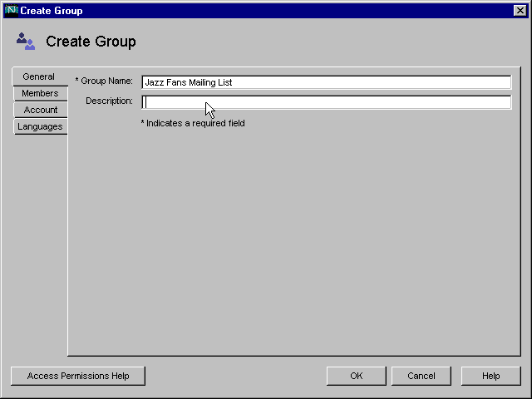
Task: Open the Help button
Action: 491,376
